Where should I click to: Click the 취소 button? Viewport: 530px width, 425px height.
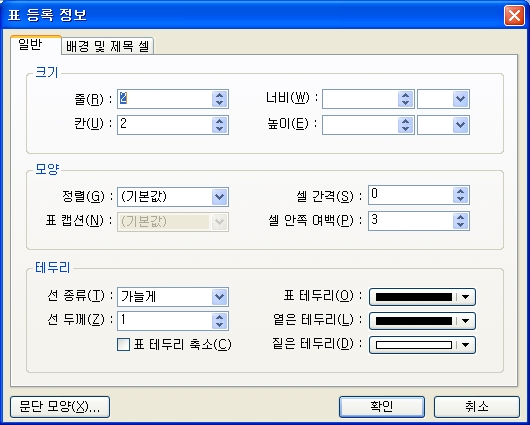477,407
